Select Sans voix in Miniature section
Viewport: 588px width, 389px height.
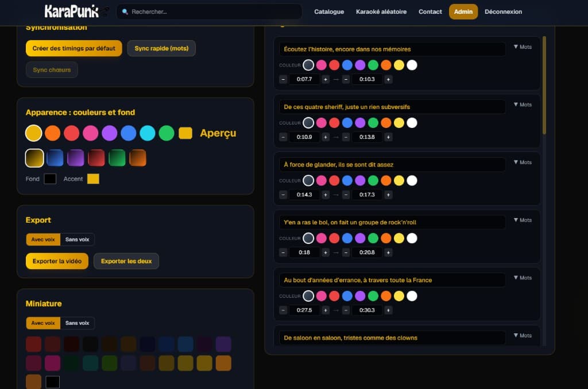point(78,323)
